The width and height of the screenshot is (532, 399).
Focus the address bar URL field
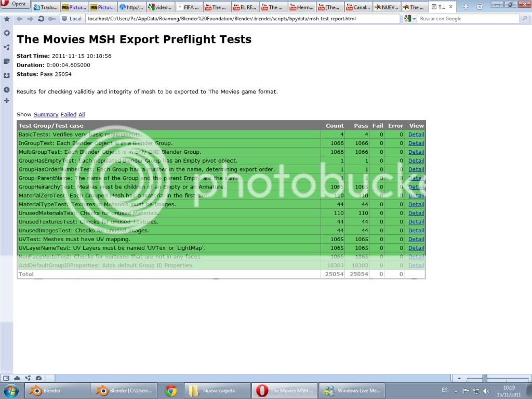coord(242,19)
